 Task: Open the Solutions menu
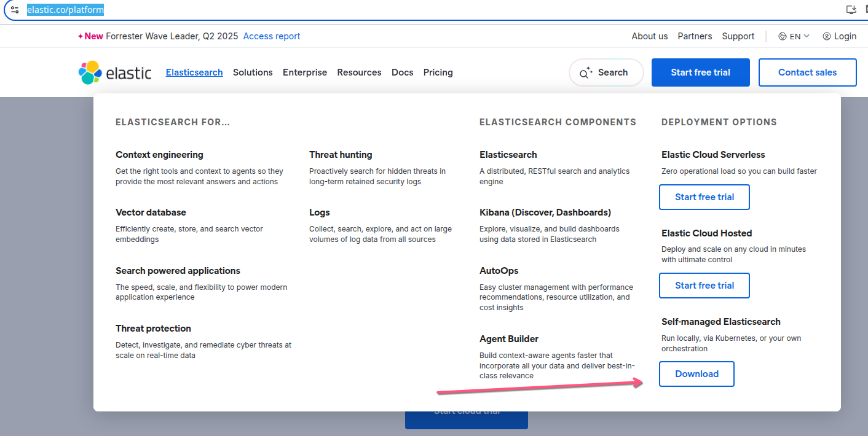click(x=253, y=72)
